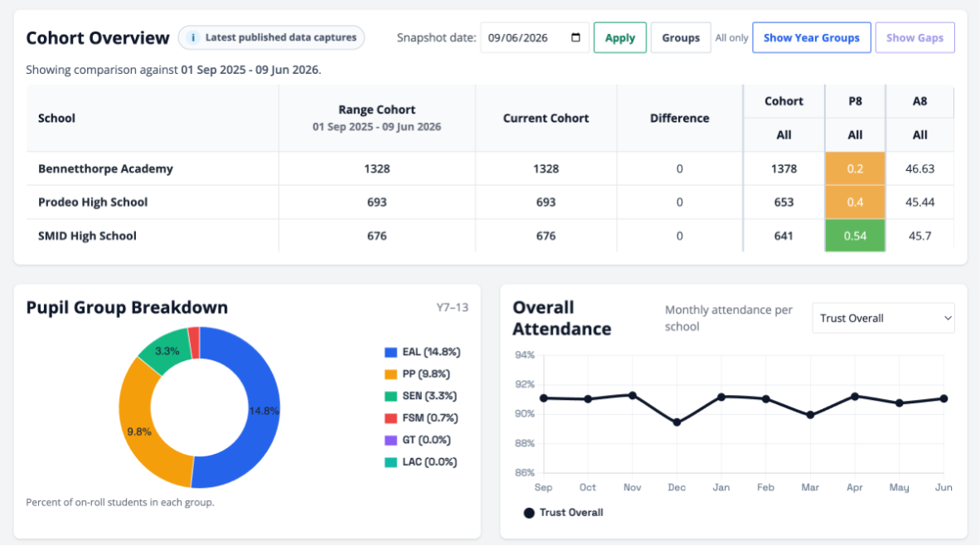
Task: Click the Sep data point on attendance chart
Action: coord(543,397)
